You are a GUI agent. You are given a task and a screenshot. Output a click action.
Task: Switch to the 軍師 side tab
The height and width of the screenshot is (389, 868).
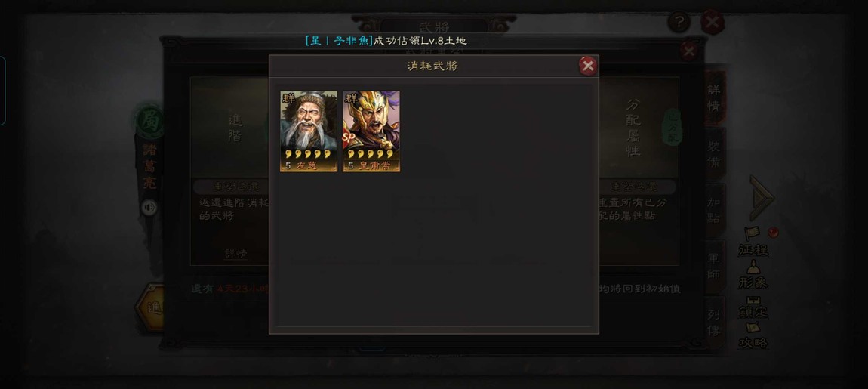click(x=714, y=267)
